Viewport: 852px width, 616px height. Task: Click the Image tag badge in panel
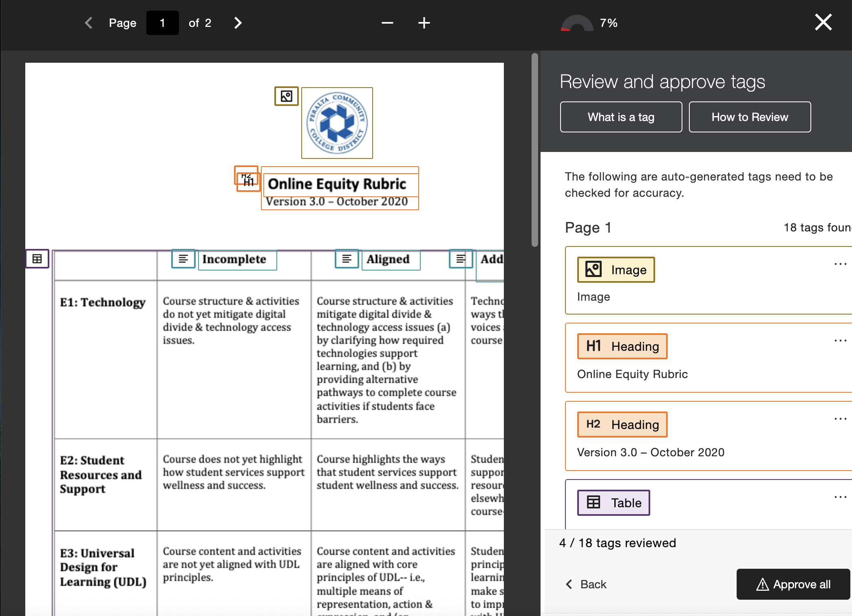[616, 270]
